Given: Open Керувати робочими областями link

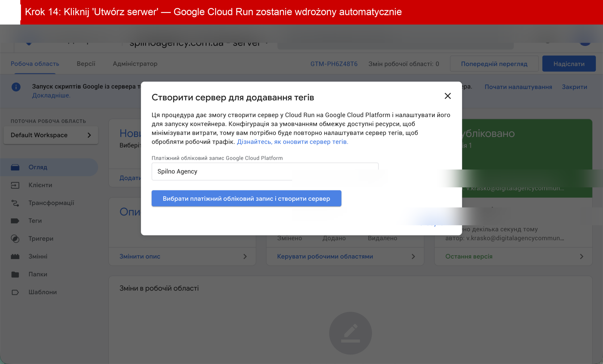Looking at the screenshot, I should pos(325,256).
